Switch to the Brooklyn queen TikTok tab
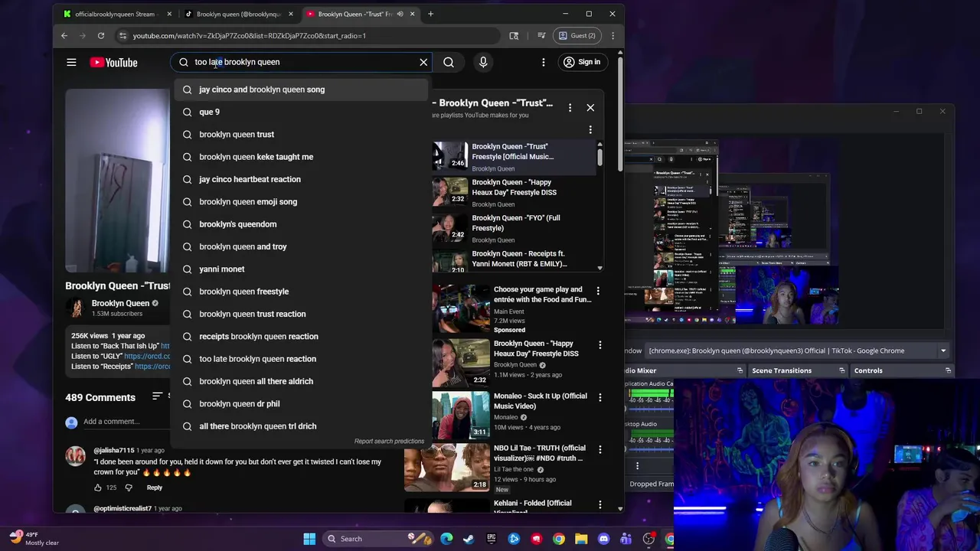Screen dimensions: 980x551 point(238,14)
